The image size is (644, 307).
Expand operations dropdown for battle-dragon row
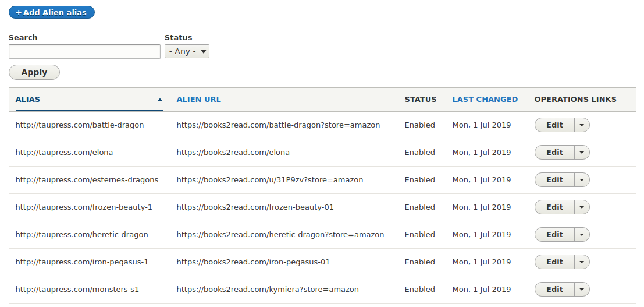[x=582, y=125]
